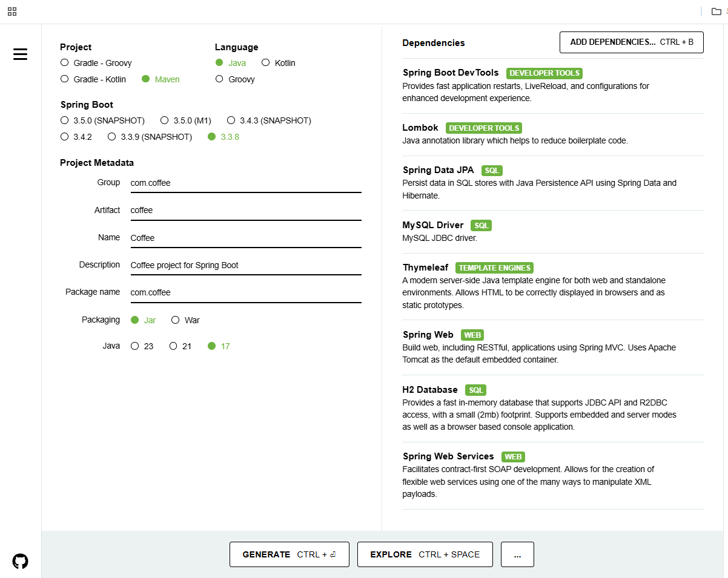Click WEB tag beside Spring Web
This screenshot has width=728, height=578.
pos(472,335)
